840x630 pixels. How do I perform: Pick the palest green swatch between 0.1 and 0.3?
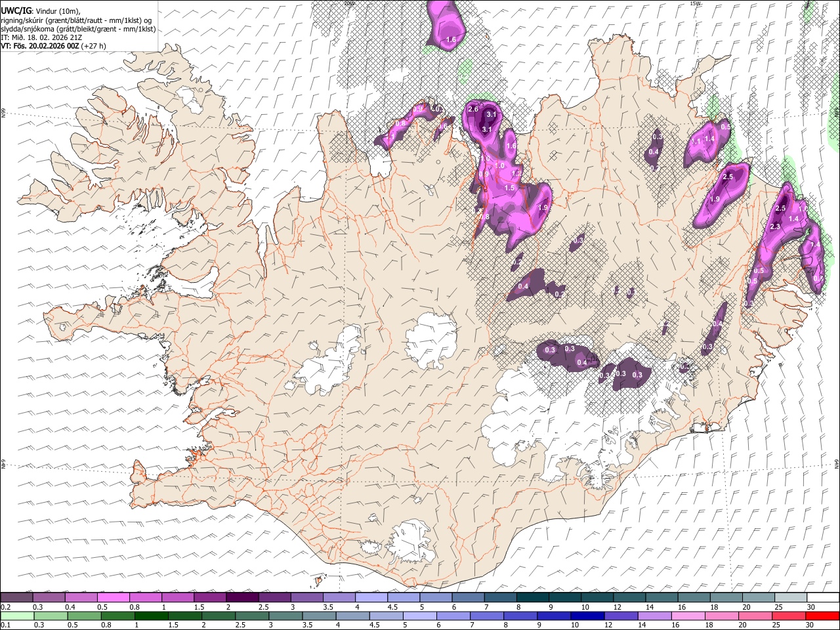pyautogui.click(x=18, y=616)
